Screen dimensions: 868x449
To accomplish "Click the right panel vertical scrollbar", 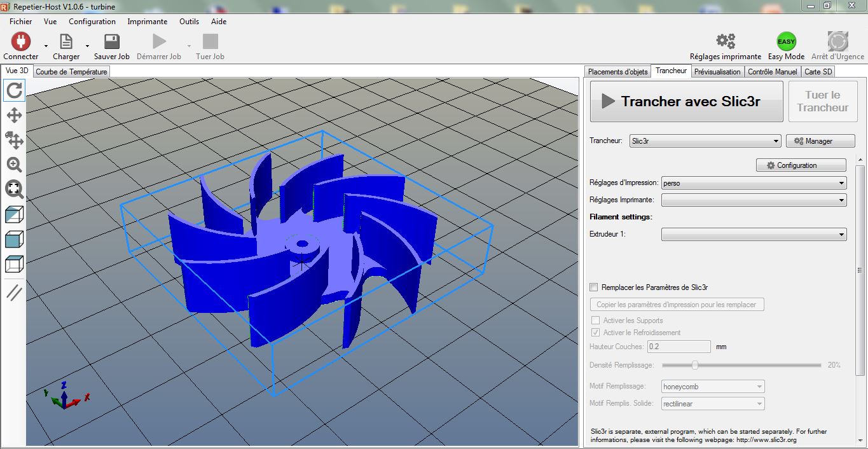I will pos(860,270).
